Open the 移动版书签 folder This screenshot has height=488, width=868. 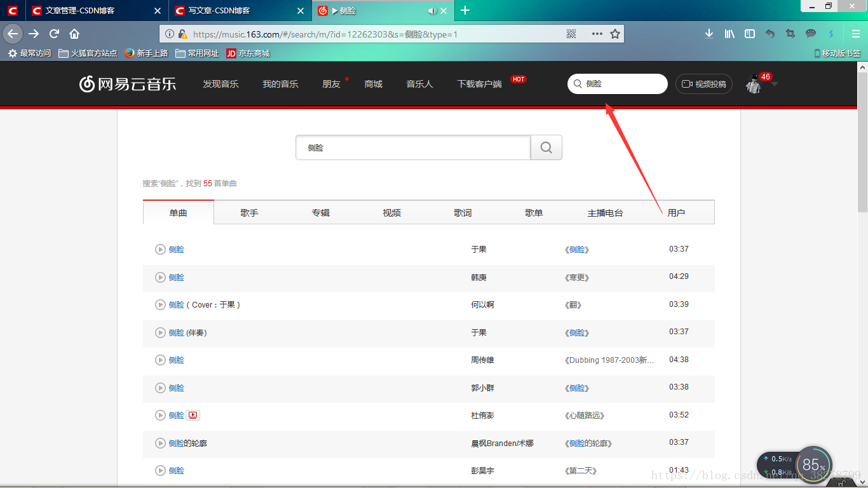(x=837, y=53)
